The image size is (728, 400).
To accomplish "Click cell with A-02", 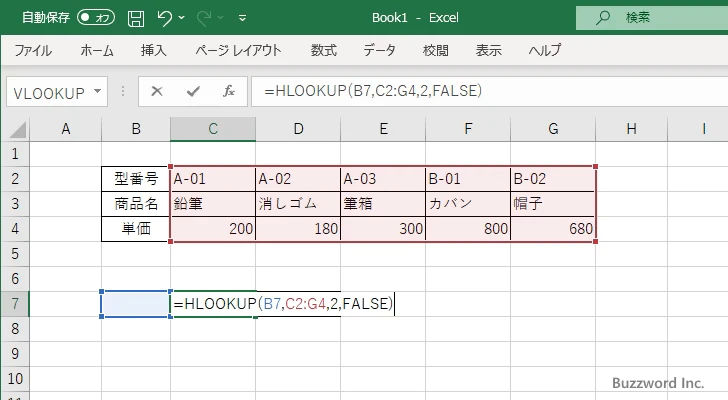I will 298,179.
